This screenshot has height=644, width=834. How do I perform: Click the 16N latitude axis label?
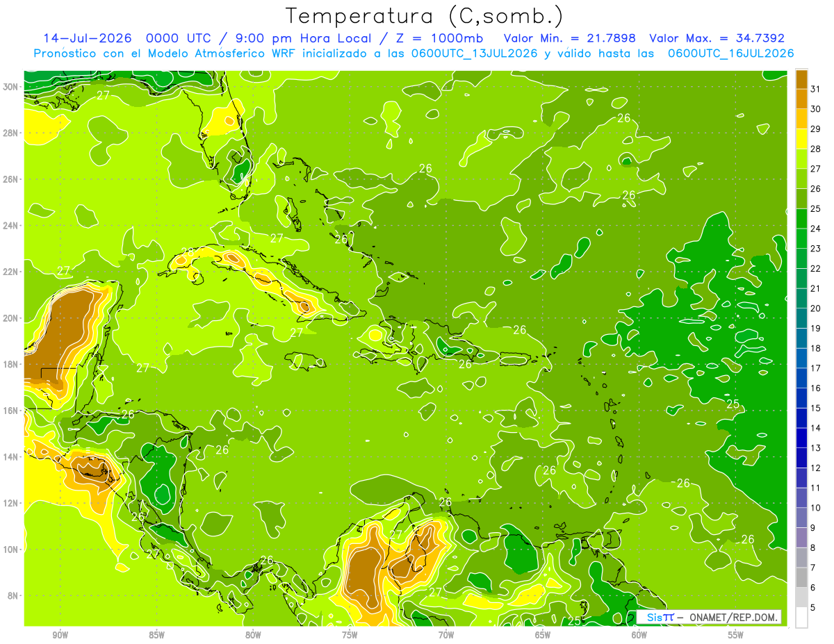pyautogui.click(x=10, y=411)
